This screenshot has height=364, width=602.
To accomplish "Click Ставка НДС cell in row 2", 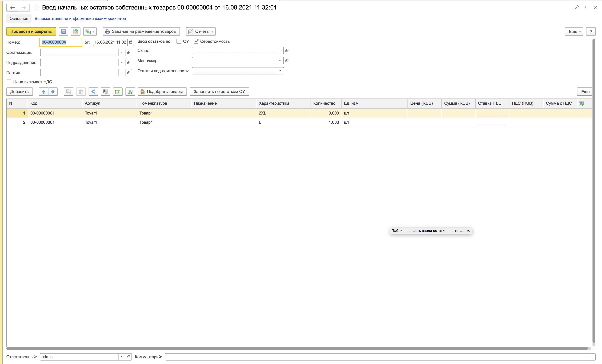I will pos(492,122).
